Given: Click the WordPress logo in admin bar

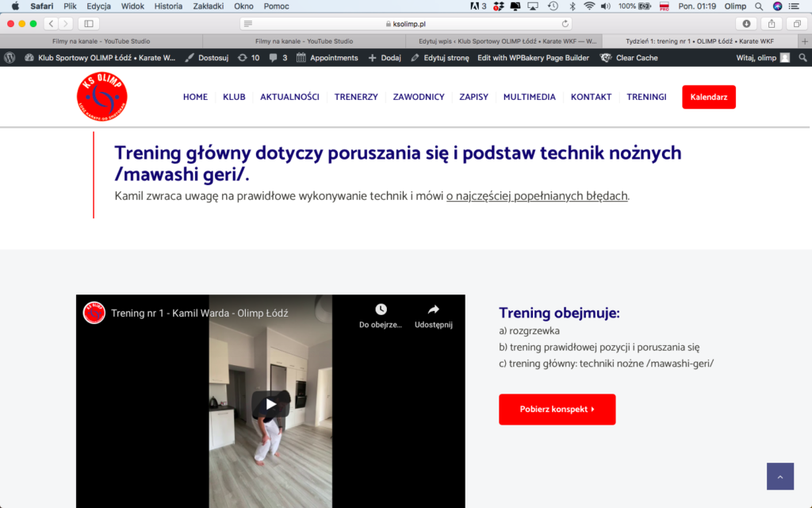Looking at the screenshot, I should [10, 58].
